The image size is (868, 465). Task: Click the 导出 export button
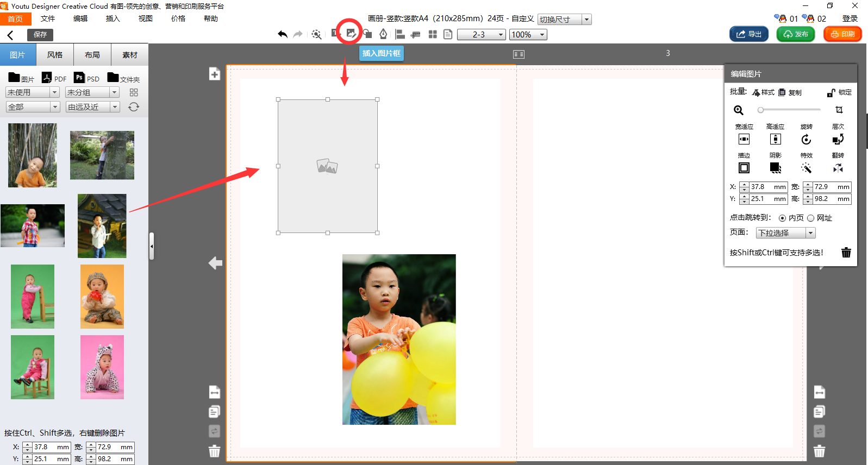pyautogui.click(x=748, y=34)
